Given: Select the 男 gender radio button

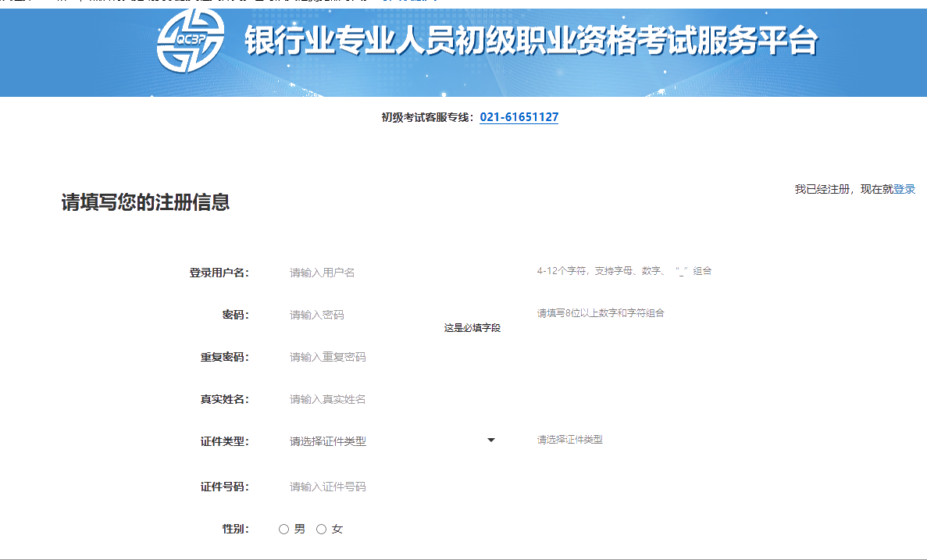Looking at the screenshot, I should click(x=283, y=529).
